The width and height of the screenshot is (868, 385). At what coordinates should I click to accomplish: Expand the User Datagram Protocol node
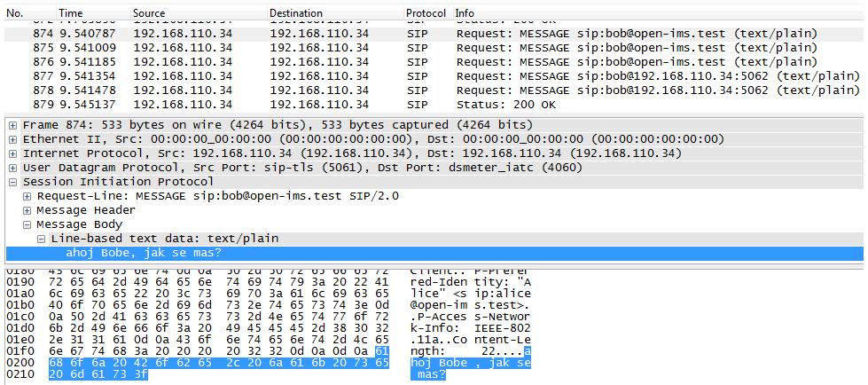coord(12,168)
